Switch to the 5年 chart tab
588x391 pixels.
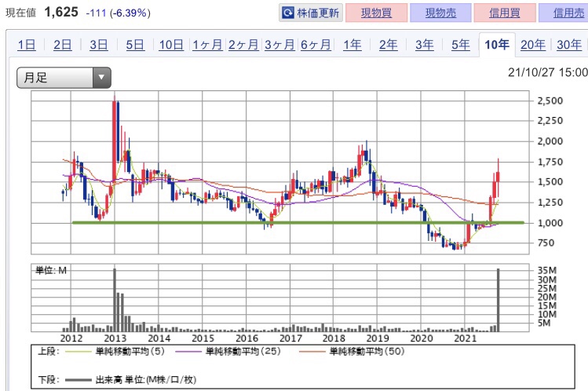pos(461,45)
